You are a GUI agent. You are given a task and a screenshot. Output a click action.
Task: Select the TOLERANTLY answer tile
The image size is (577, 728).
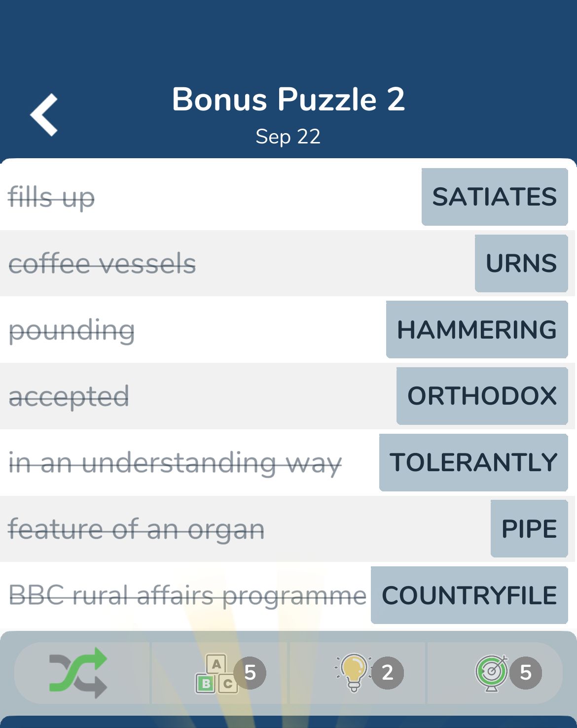click(473, 462)
